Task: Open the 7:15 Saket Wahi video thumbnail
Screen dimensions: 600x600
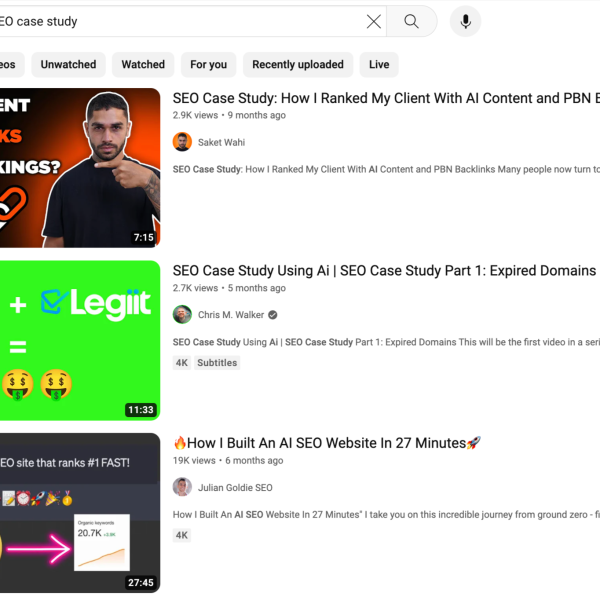Action: pyautogui.click(x=80, y=168)
